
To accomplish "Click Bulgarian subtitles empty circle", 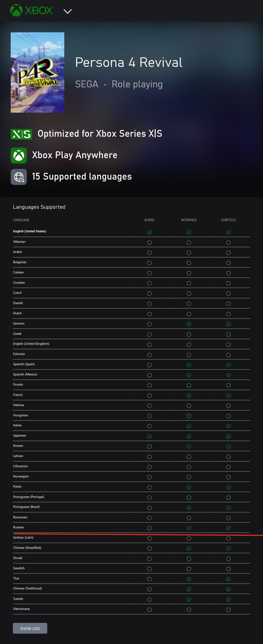I will (x=228, y=263).
